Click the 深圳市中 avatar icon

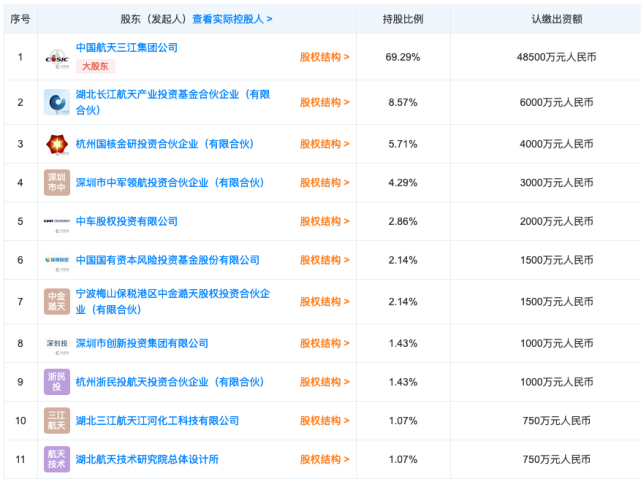[x=57, y=182]
